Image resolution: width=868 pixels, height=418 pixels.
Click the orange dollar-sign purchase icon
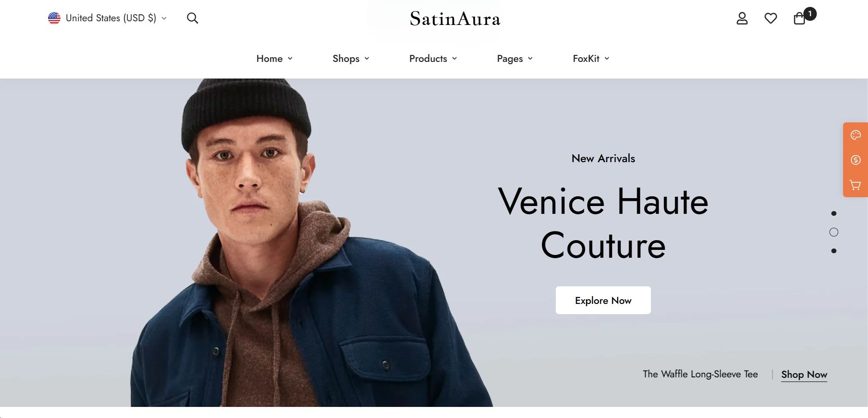tap(856, 160)
